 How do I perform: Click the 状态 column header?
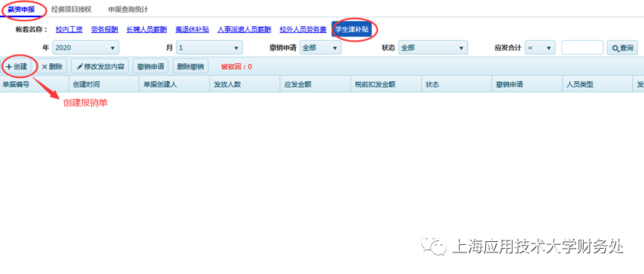[x=456, y=84]
